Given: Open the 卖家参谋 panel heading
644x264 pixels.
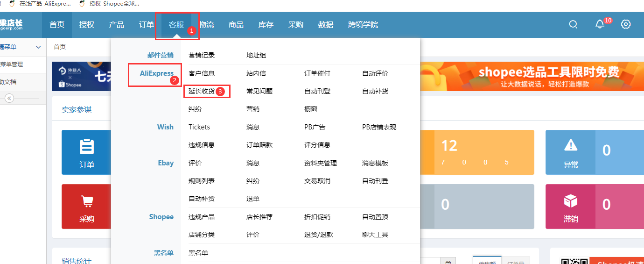Looking at the screenshot, I should pyautogui.click(x=77, y=109).
